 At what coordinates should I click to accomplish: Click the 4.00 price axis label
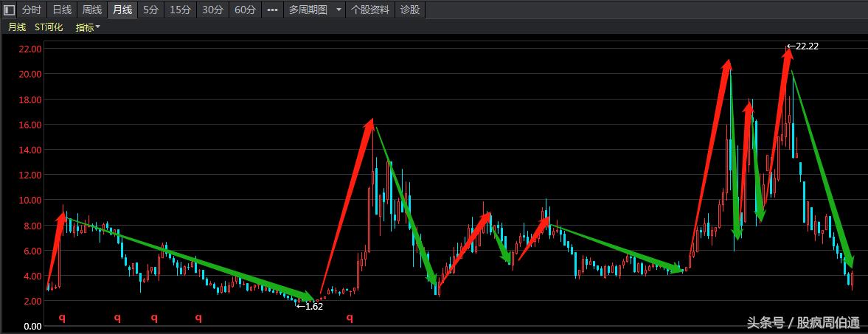pyautogui.click(x=32, y=276)
